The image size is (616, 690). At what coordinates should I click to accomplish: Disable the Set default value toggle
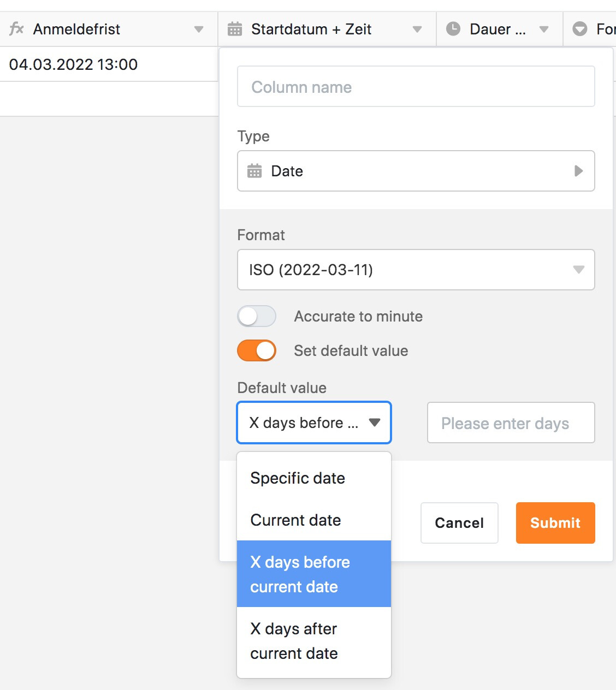257,350
